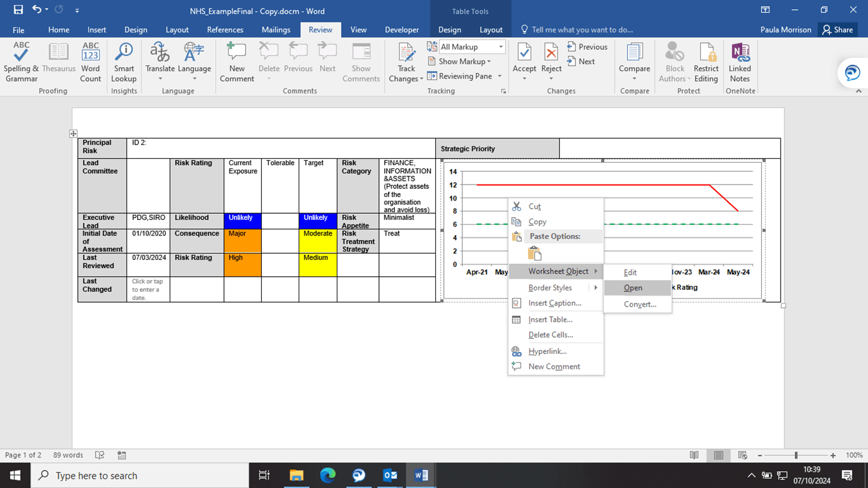Open Edge from the taskbar
The width and height of the screenshot is (868, 488).
(x=327, y=476)
